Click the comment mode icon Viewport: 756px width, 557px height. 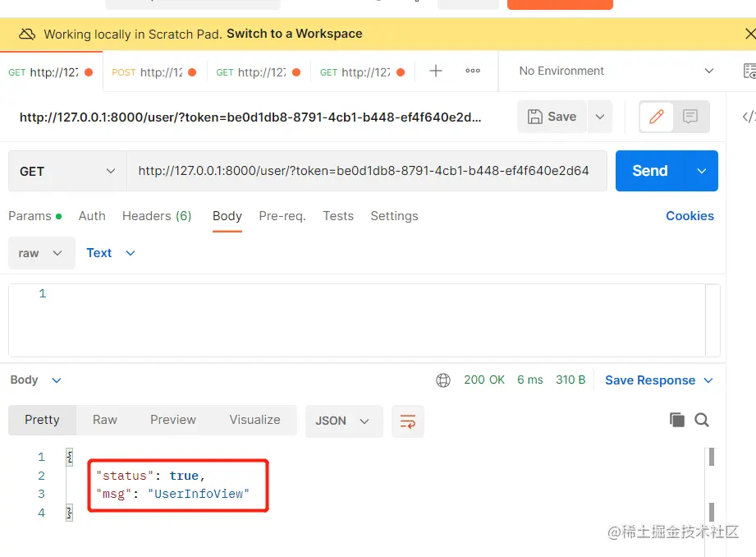coord(690,117)
